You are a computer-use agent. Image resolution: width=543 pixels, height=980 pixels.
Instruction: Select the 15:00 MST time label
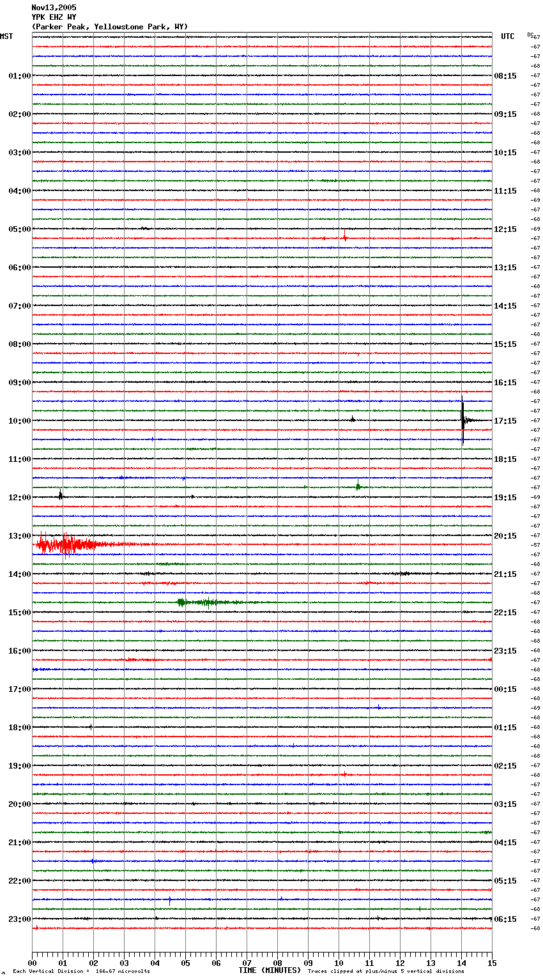point(20,613)
